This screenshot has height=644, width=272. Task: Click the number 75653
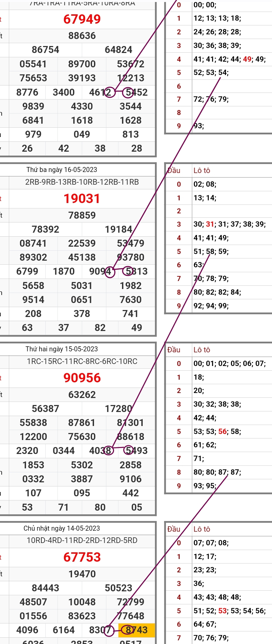33,78
